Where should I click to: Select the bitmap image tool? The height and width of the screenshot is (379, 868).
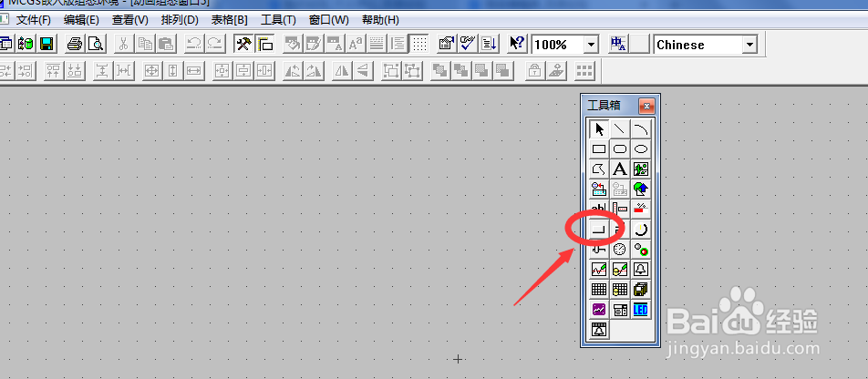click(640, 169)
